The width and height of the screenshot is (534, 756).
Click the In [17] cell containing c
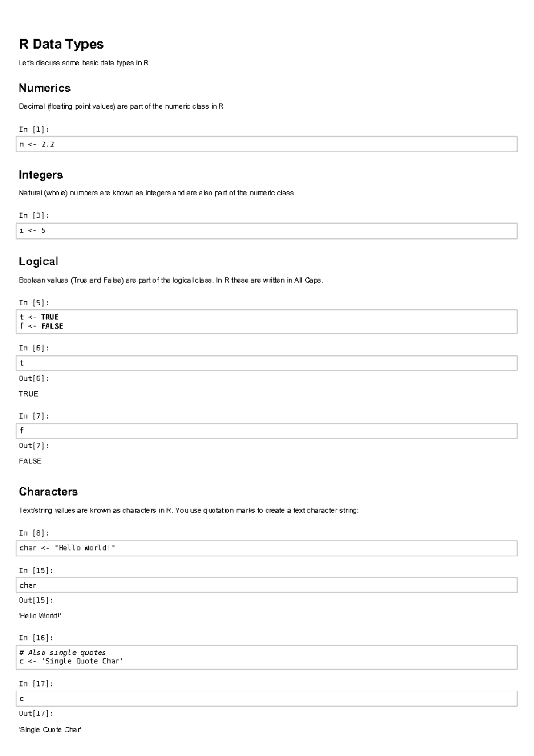coord(267,699)
